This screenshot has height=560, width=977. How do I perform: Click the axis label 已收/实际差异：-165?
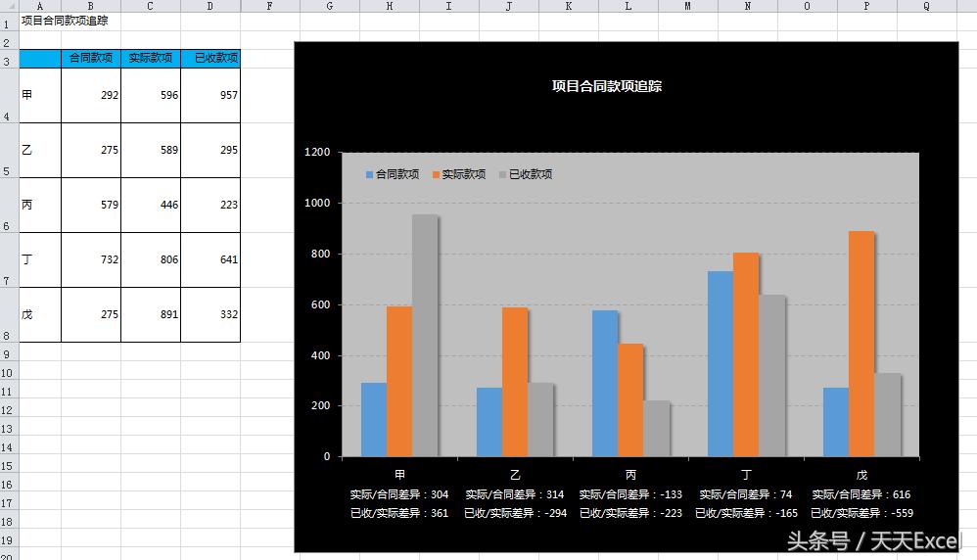(747, 513)
